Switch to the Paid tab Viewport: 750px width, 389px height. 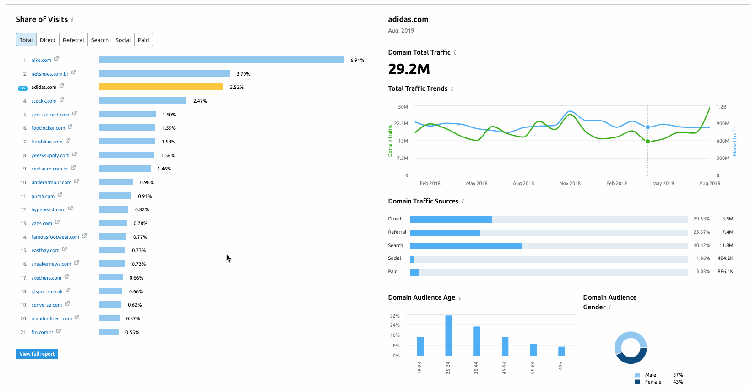click(143, 40)
